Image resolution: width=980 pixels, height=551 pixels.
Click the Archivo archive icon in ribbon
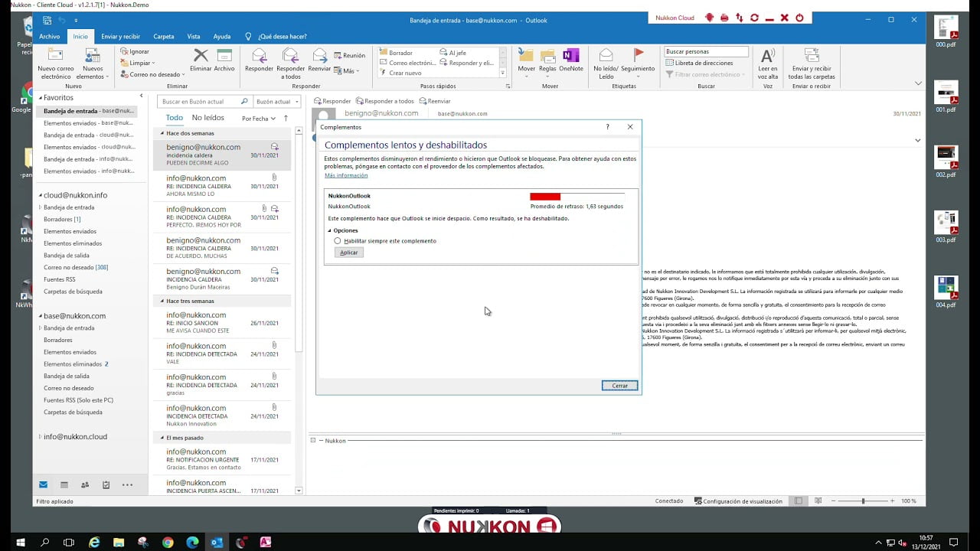tap(224, 55)
